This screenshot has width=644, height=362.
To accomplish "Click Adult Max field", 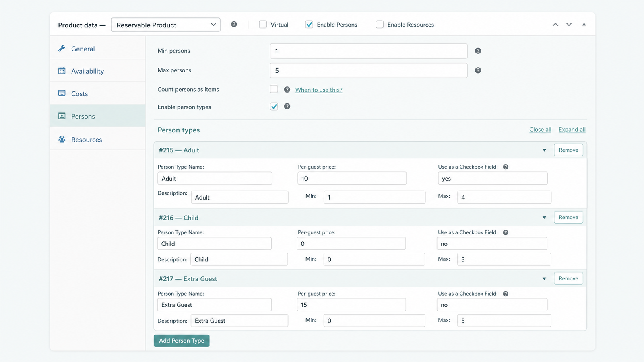I will (504, 197).
